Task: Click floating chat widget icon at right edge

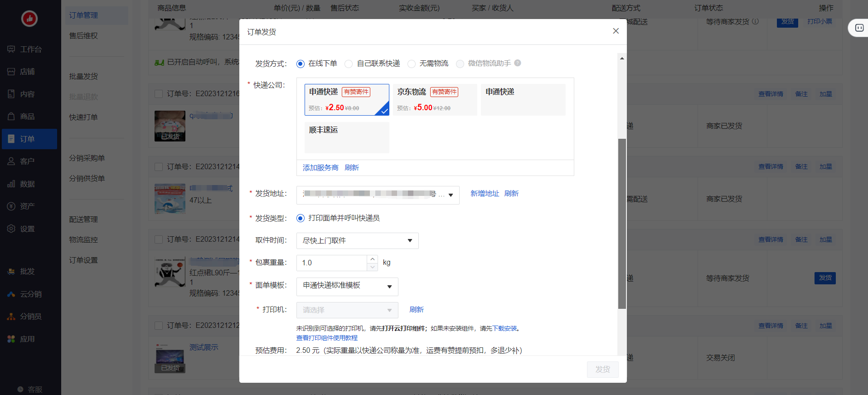Action: point(859,28)
